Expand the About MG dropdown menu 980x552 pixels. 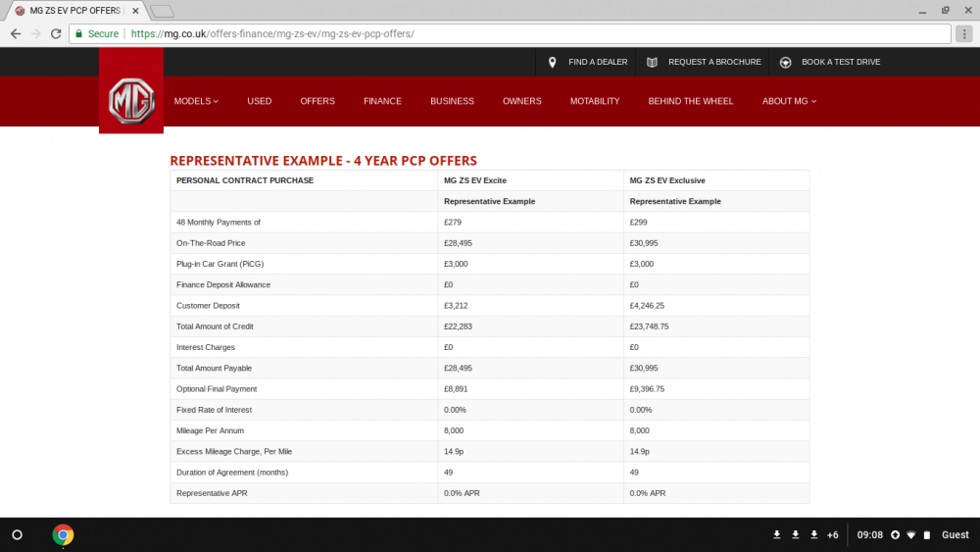(789, 101)
